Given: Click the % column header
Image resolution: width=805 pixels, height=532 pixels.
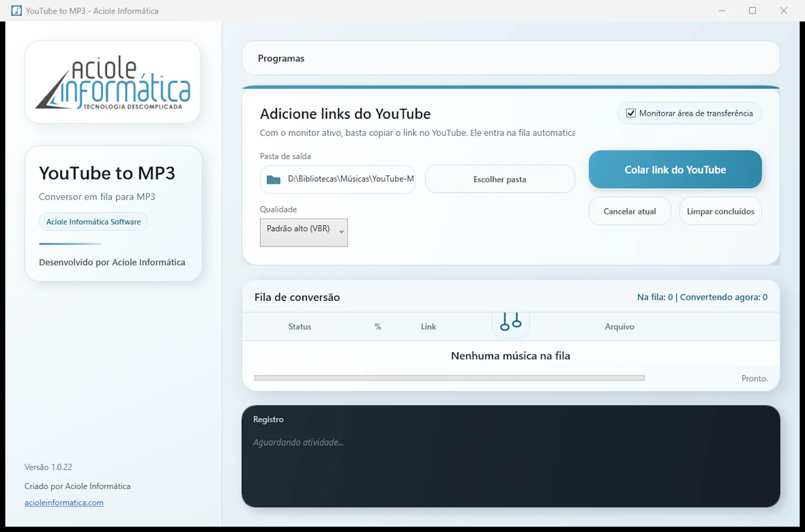Looking at the screenshot, I should [378, 327].
